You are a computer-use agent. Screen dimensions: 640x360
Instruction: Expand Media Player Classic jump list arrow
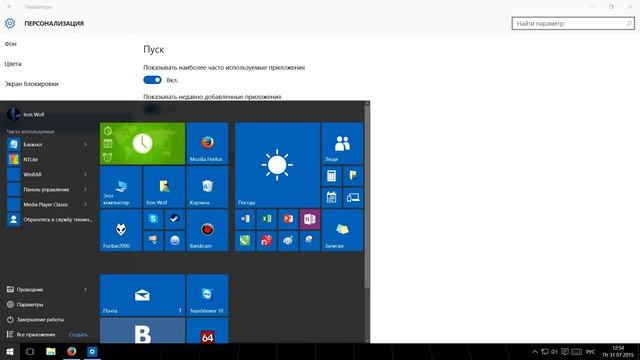pos(85,204)
